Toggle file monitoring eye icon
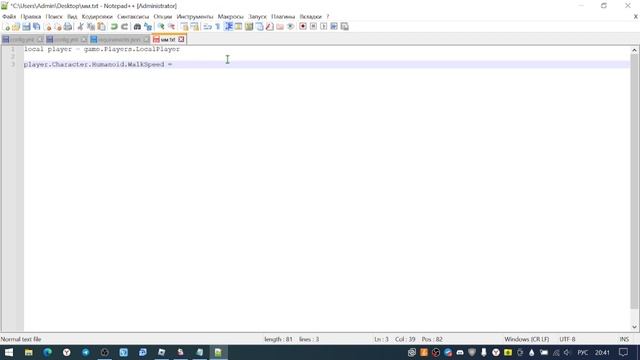The height and width of the screenshot is (360, 640). coord(290,27)
